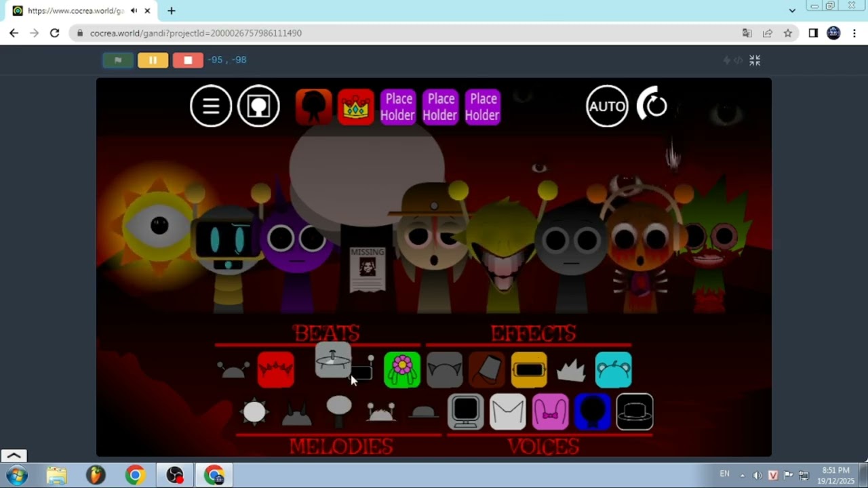This screenshot has height=488, width=868.
Task: Pick the brown bucket effect icon
Action: coord(487,370)
